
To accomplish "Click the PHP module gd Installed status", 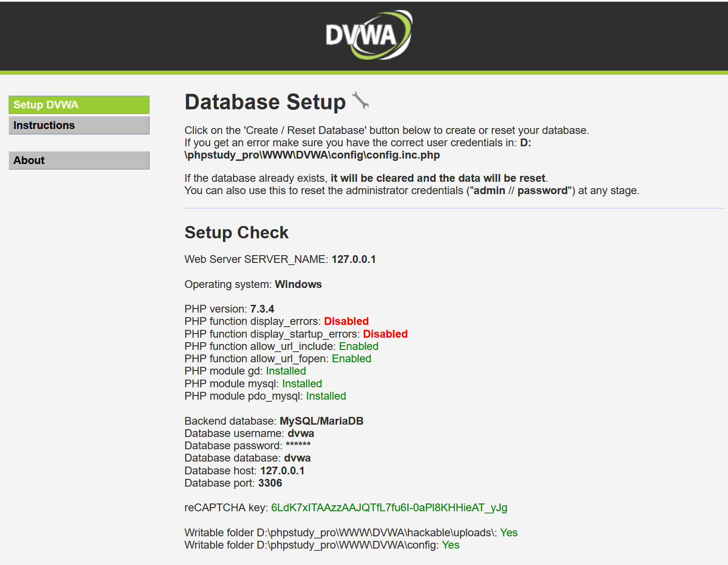I will [x=286, y=371].
